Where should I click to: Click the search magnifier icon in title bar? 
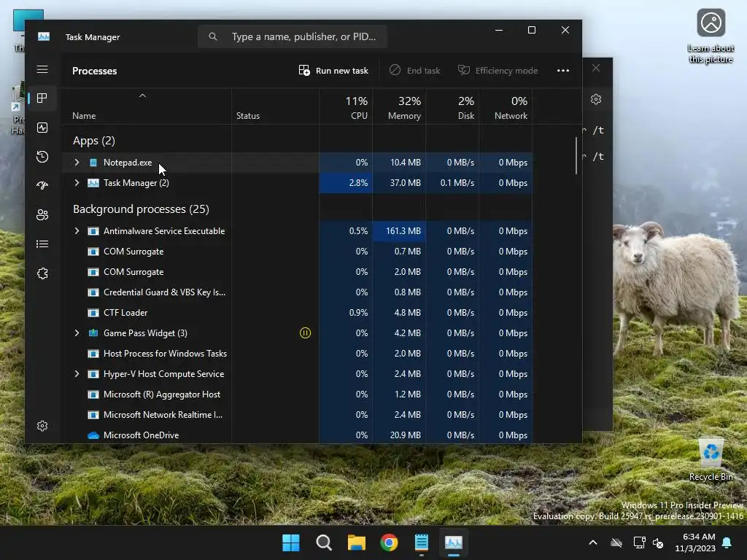(213, 36)
